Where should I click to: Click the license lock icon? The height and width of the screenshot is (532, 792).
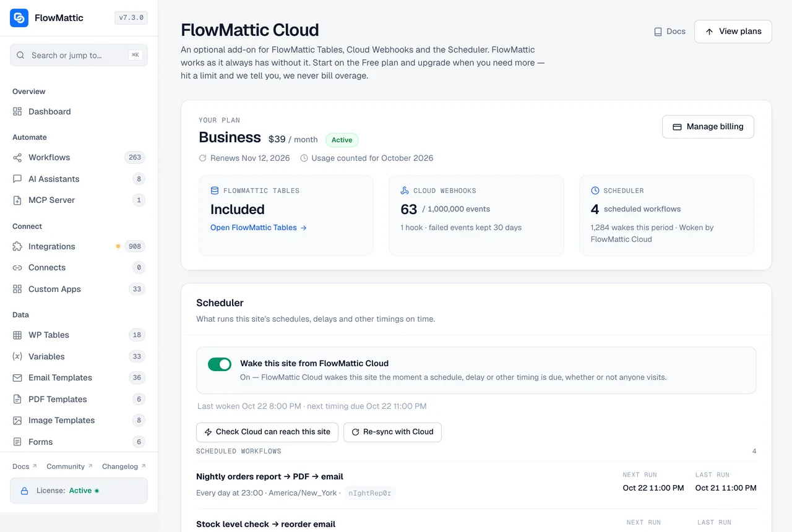(x=25, y=491)
